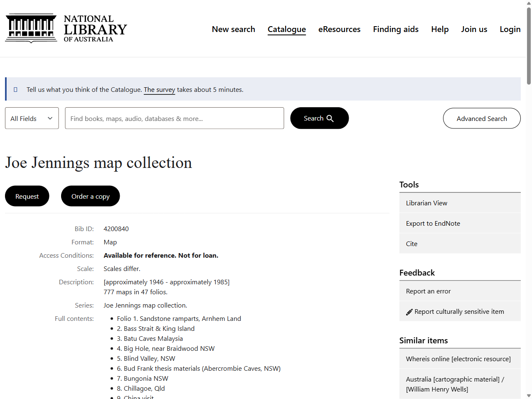Switch to the Catalogue section
This screenshot has width=532, height=399.
(287, 29)
